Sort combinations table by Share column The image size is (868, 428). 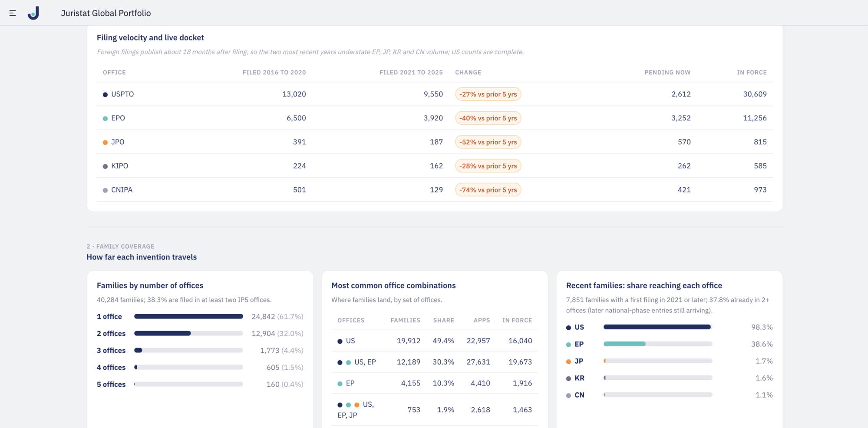[x=443, y=320]
